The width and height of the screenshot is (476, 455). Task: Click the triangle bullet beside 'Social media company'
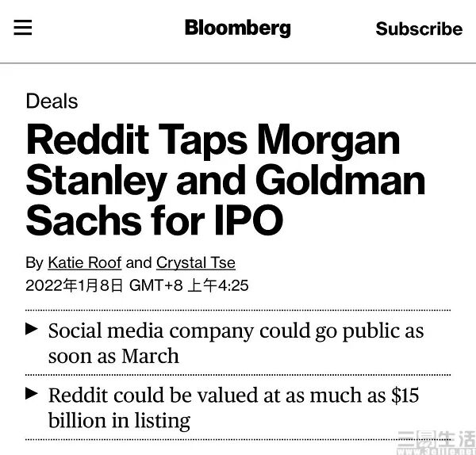(32, 329)
